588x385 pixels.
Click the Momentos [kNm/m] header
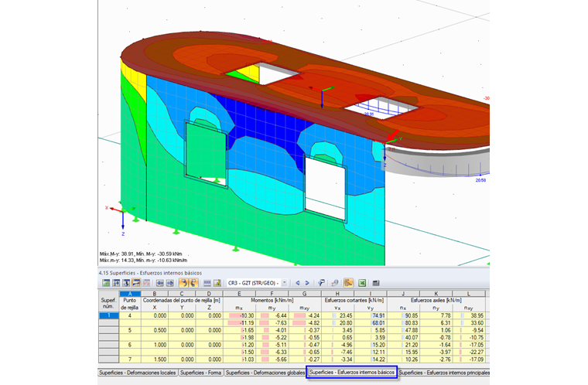tap(272, 300)
